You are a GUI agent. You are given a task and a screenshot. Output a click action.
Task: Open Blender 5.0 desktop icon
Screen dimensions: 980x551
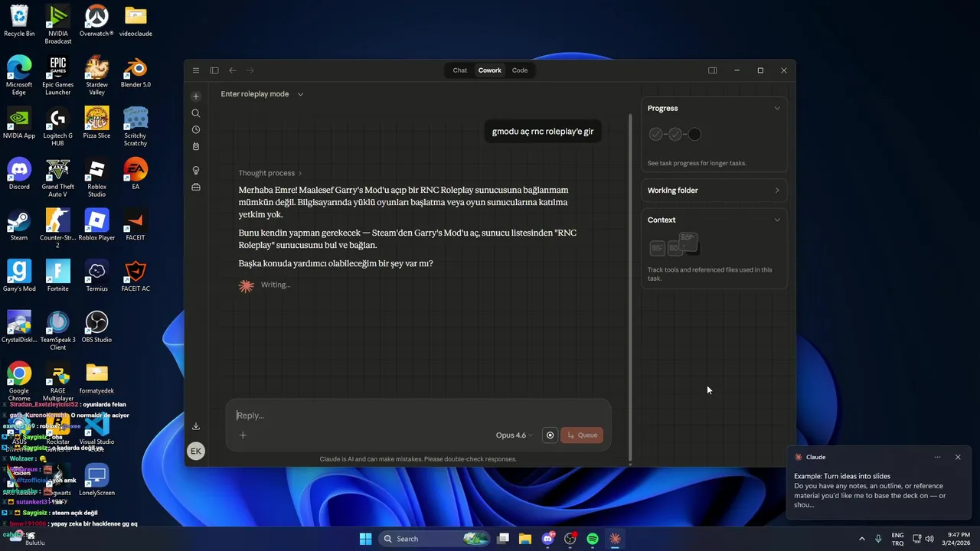[136, 73]
